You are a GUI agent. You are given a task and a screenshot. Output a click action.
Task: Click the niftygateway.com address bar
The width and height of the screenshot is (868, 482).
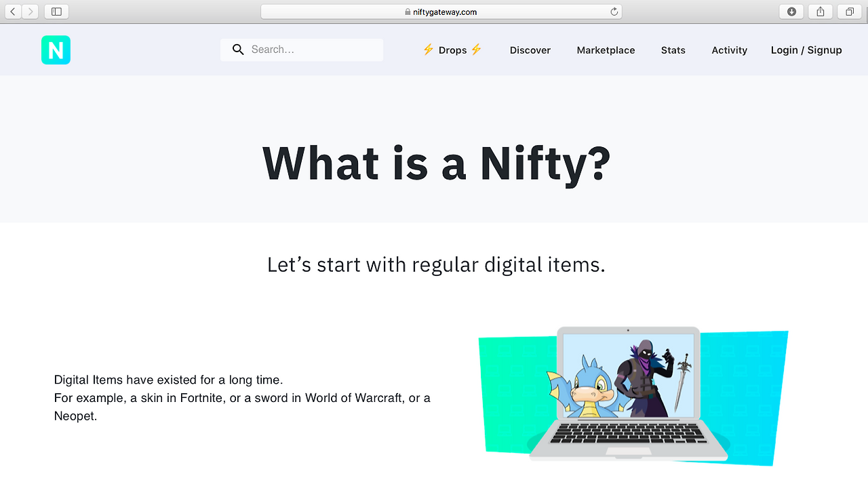(x=441, y=12)
